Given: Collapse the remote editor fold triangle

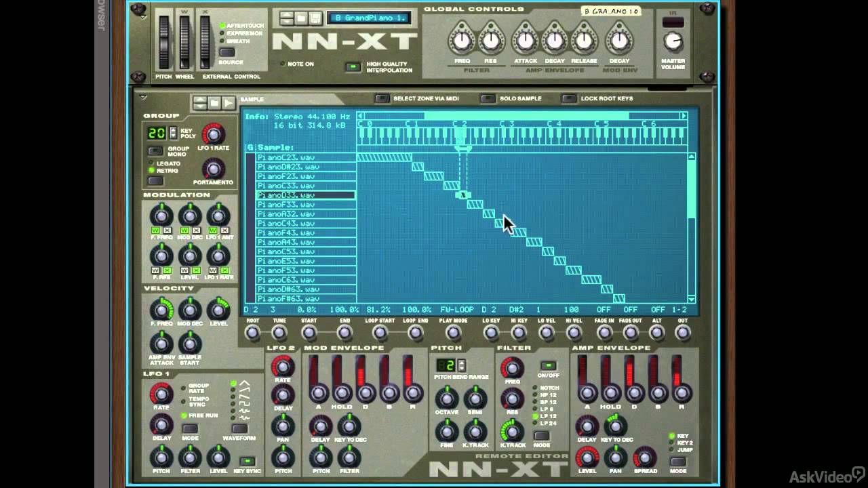Looking at the screenshot, I should tap(143, 97).
